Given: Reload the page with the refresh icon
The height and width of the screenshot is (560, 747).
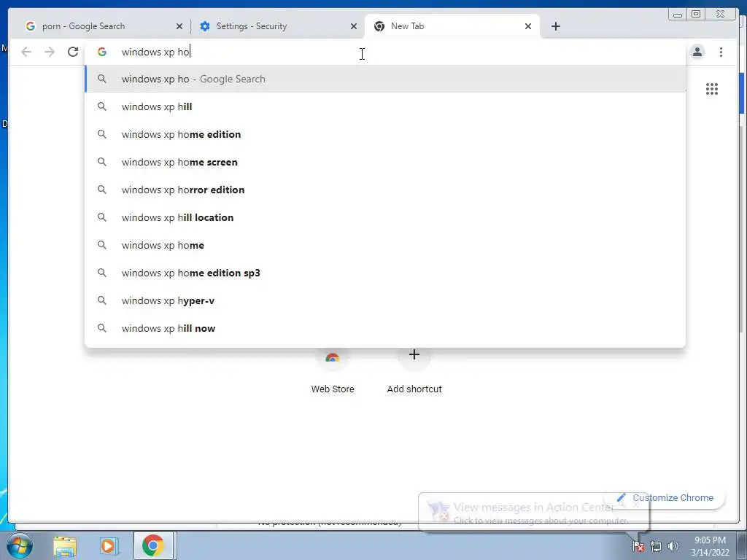Looking at the screenshot, I should click(x=73, y=52).
